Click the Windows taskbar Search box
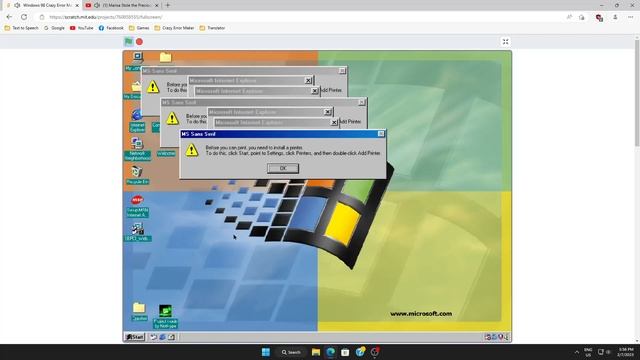 291,352
